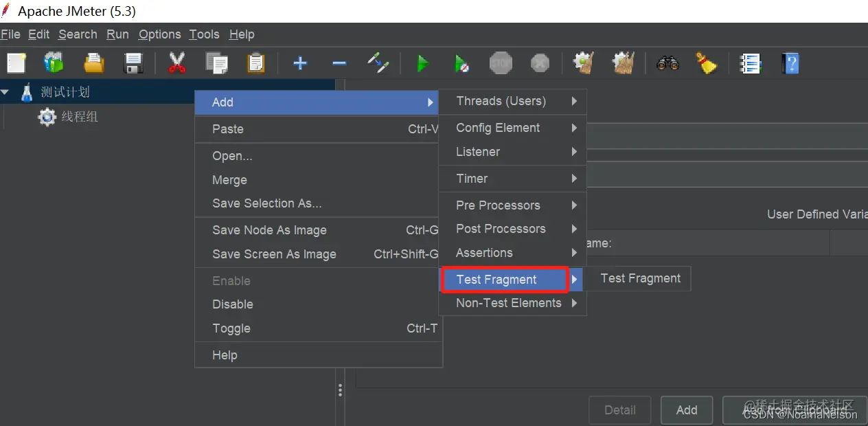The image size is (868, 426).
Task: Choose Help in the context menu
Action: click(x=318, y=355)
